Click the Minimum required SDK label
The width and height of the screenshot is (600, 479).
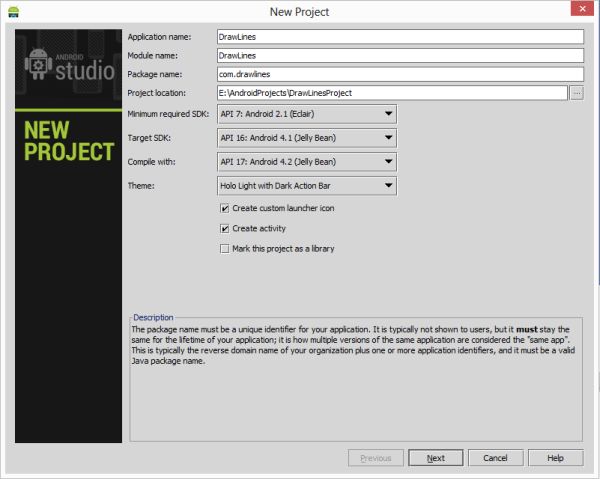click(x=168, y=114)
